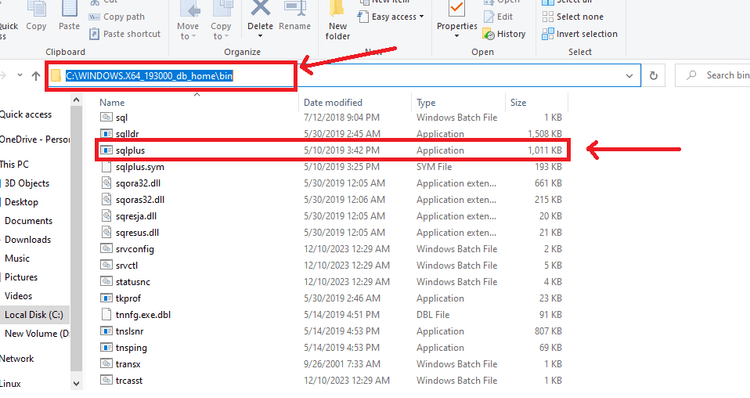
Task: Select the sqlldr application icon
Action: [106, 133]
